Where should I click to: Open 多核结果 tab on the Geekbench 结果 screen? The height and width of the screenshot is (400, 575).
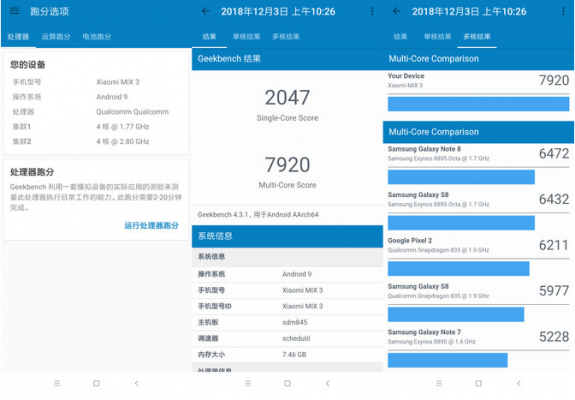pos(286,36)
